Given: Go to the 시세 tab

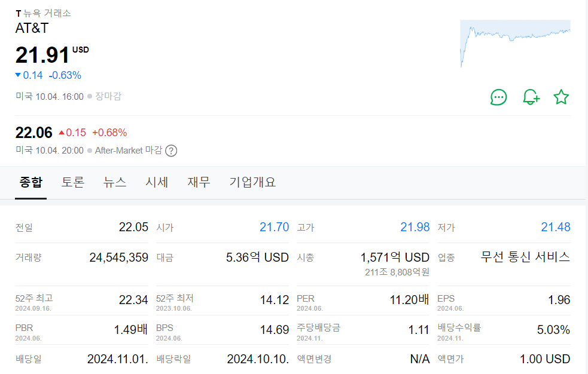Looking at the screenshot, I should click(157, 182).
